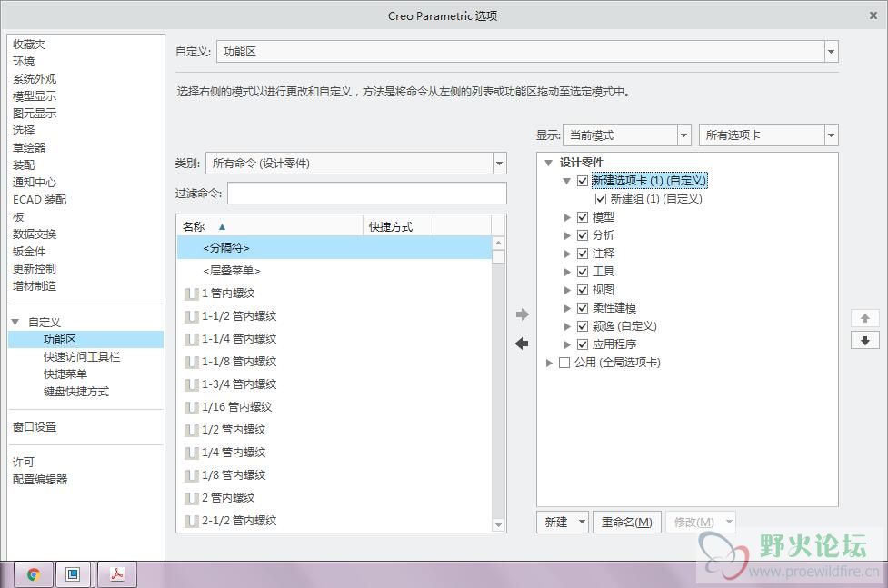
Task: Select 窗口设置 in the sidebar
Action: coord(35,426)
